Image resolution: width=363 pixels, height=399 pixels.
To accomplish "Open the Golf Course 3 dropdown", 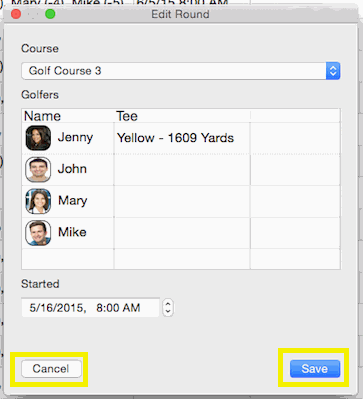I will (181, 71).
